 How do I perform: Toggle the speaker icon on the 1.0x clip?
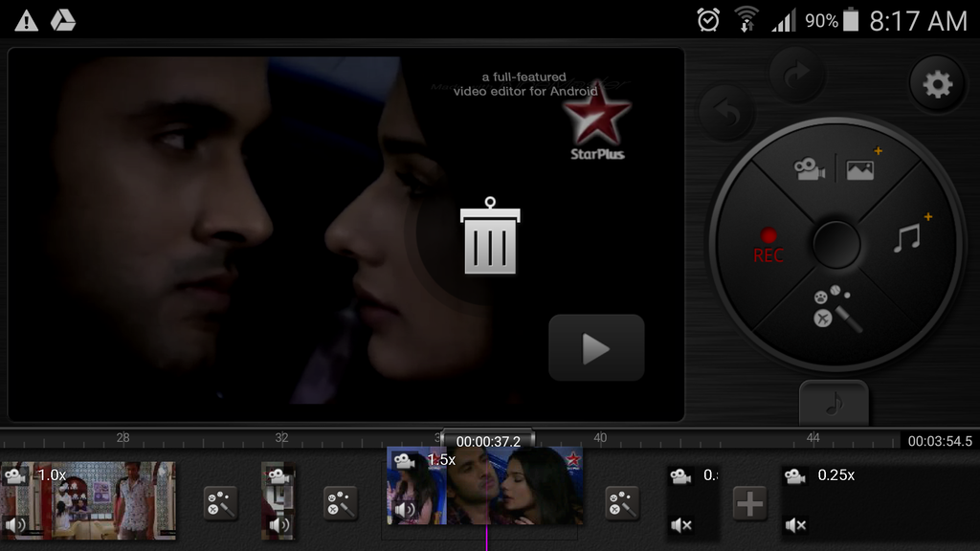[x=15, y=525]
